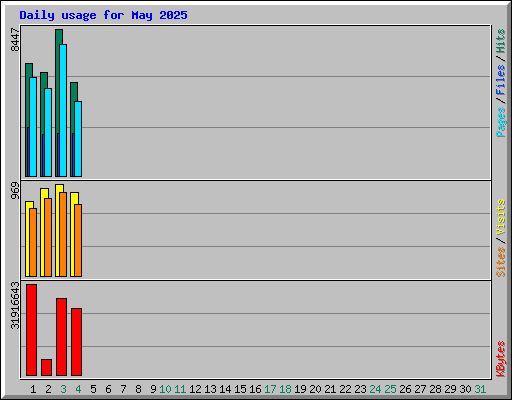The image size is (512, 400).
Task: Click the 31916643 KBytes axis value
Action: (x=15, y=305)
